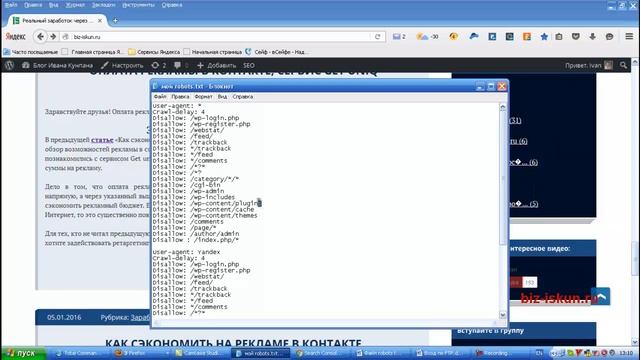Open Notepad's Вид menu
The height and width of the screenshot is (360, 640).
coord(222,97)
